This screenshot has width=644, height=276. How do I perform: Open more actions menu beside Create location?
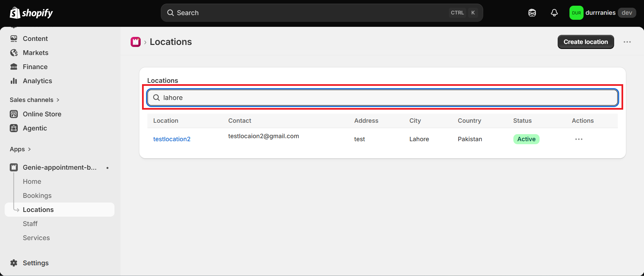(x=627, y=42)
